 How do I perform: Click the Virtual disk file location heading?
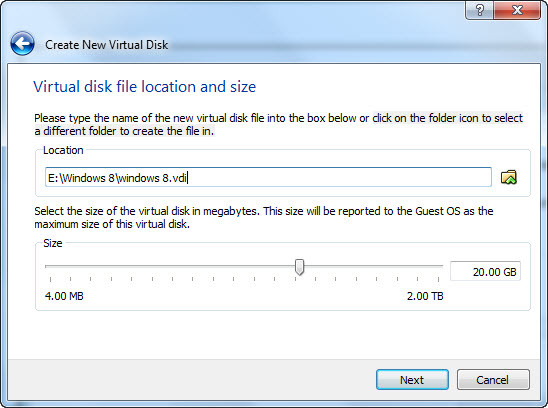(144, 87)
